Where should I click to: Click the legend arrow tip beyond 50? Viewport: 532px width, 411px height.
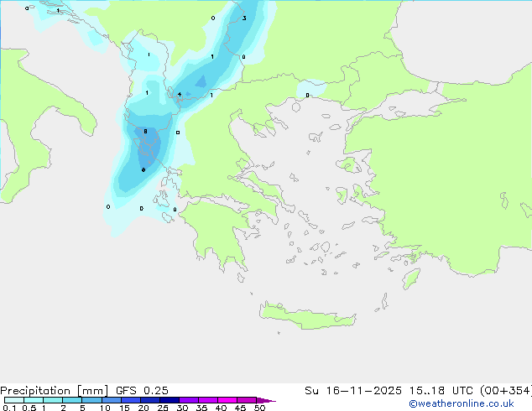pyautogui.click(x=266, y=400)
